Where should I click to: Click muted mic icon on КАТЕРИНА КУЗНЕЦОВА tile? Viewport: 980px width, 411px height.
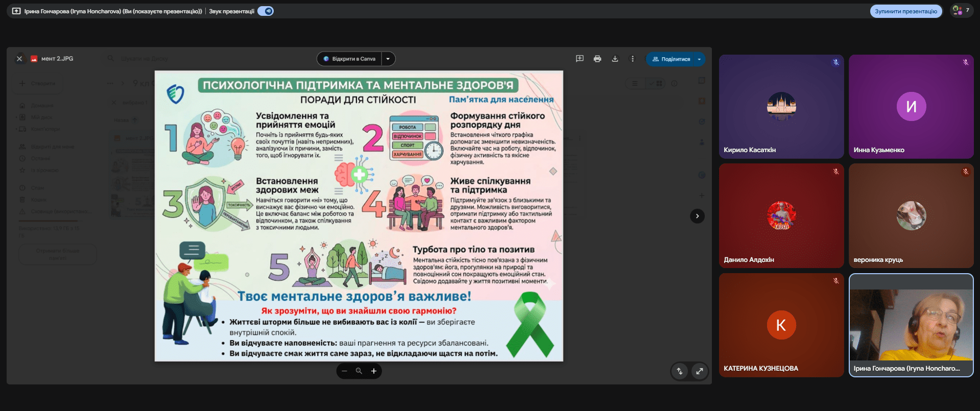[x=836, y=281]
